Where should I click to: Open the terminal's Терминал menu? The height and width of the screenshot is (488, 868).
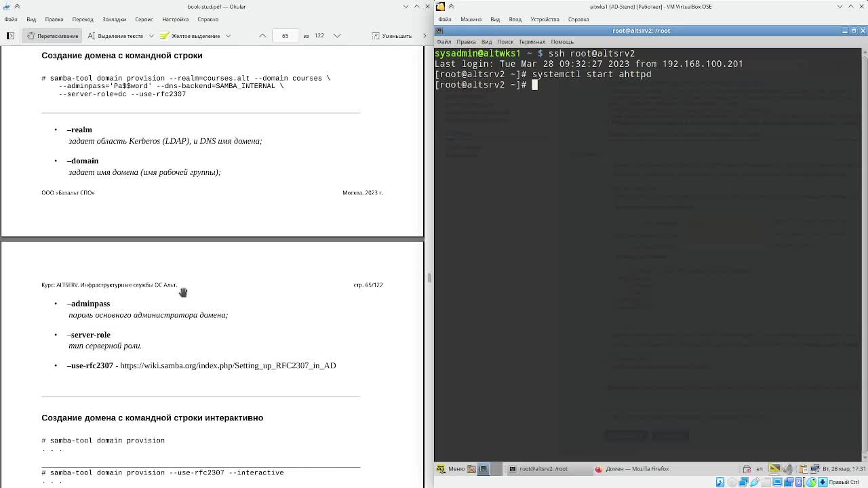[x=532, y=41]
